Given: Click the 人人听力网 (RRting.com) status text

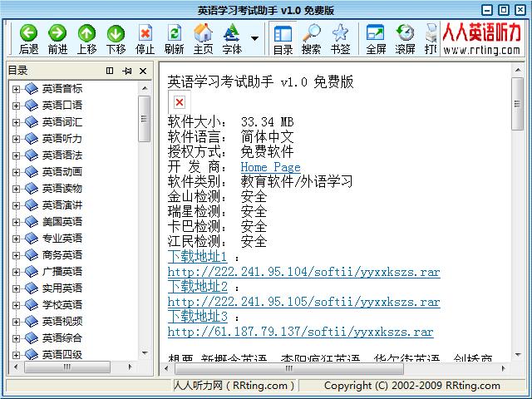Looking at the screenshot, I should point(234,386).
